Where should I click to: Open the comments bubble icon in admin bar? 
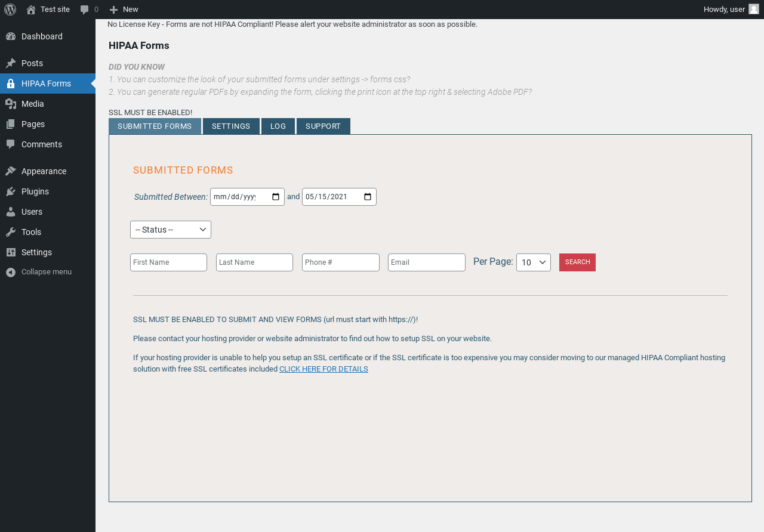point(85,10)
